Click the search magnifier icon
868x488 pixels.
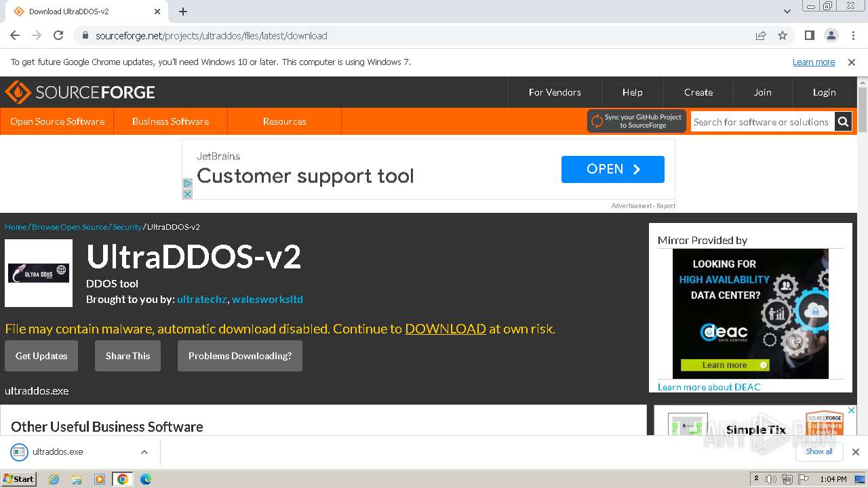click(843, 122)
